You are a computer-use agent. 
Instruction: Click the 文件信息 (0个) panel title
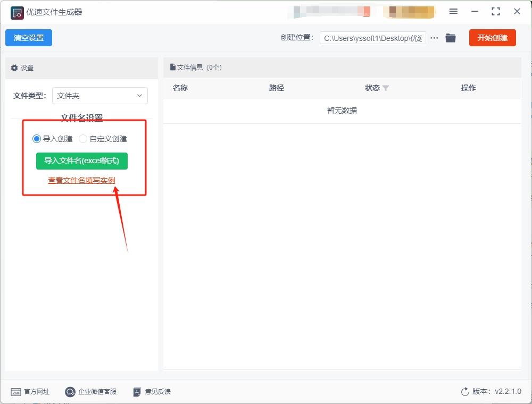tap(199, 68)
